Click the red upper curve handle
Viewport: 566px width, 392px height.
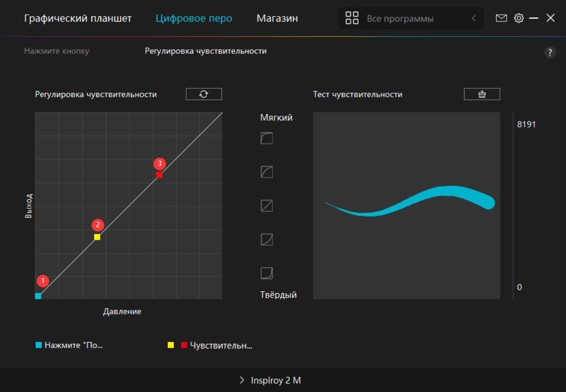159,175
